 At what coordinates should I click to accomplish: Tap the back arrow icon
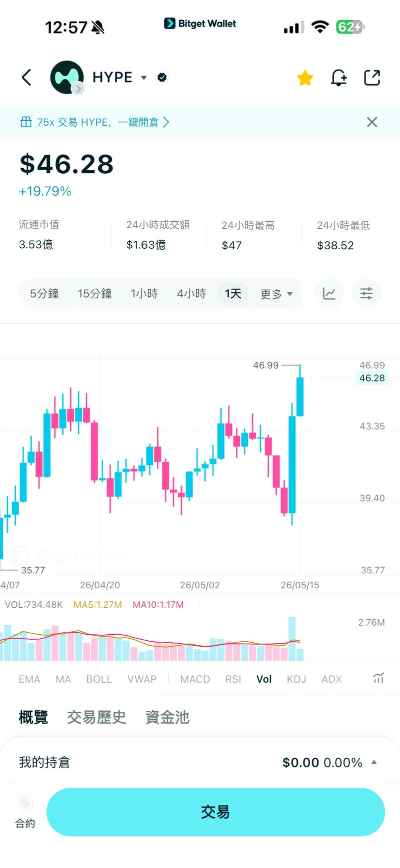pyautogui.click(x=26, y=78)
